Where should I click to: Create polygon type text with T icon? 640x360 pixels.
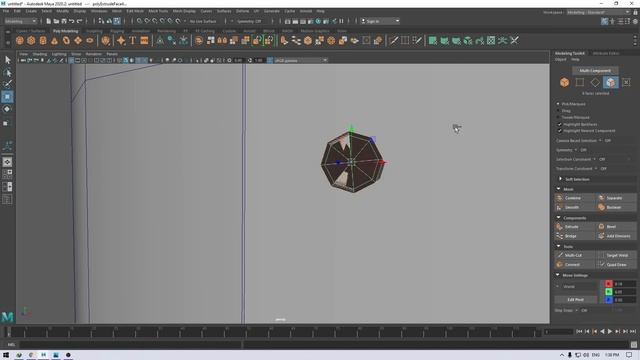132,40
